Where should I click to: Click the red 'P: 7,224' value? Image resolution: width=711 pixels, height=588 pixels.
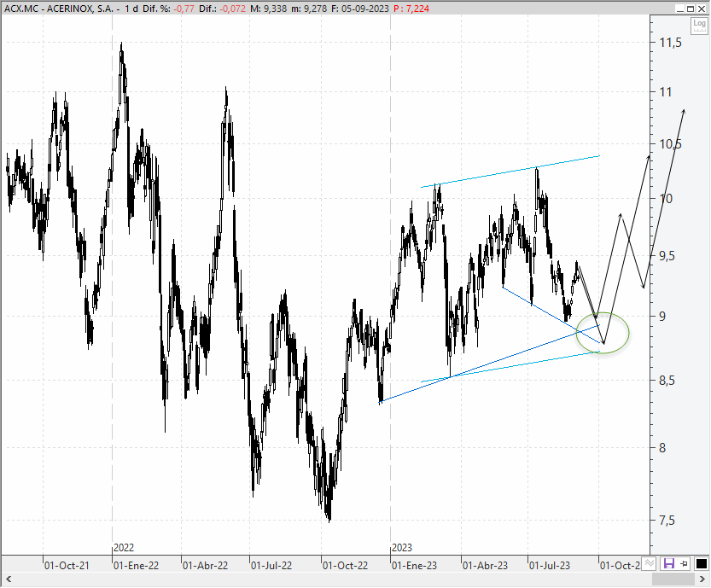click(411, 9)
